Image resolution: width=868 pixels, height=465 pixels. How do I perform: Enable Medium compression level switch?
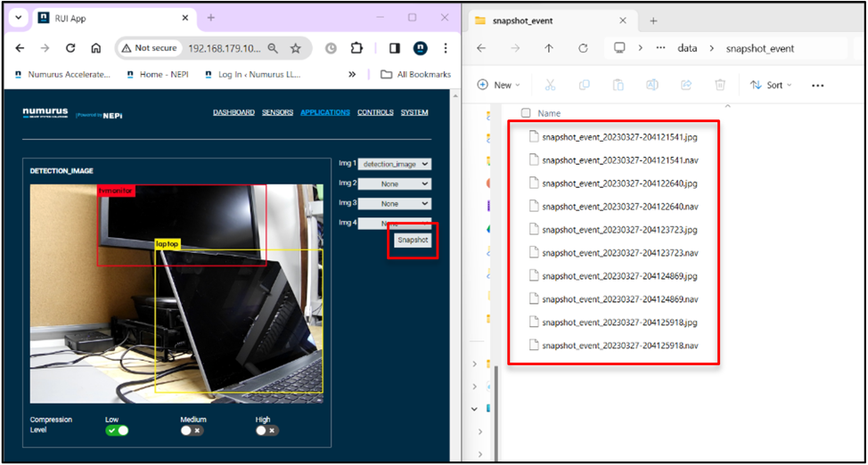tap(192, 430)
